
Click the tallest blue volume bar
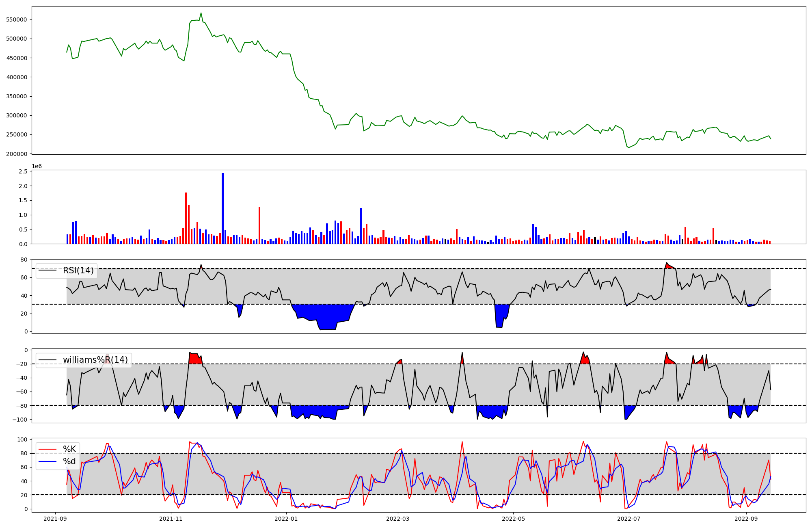pos(222,208)
